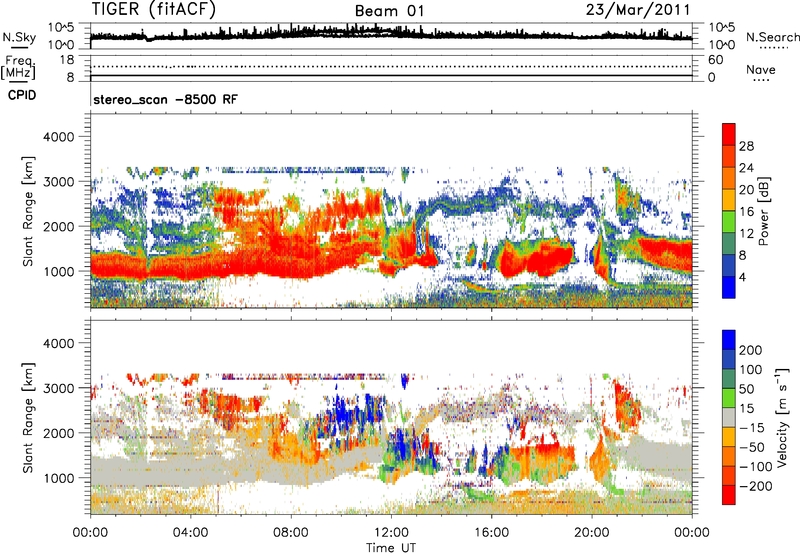
Task: Click the sky noise trace in top panel
Action: (391, 34)
